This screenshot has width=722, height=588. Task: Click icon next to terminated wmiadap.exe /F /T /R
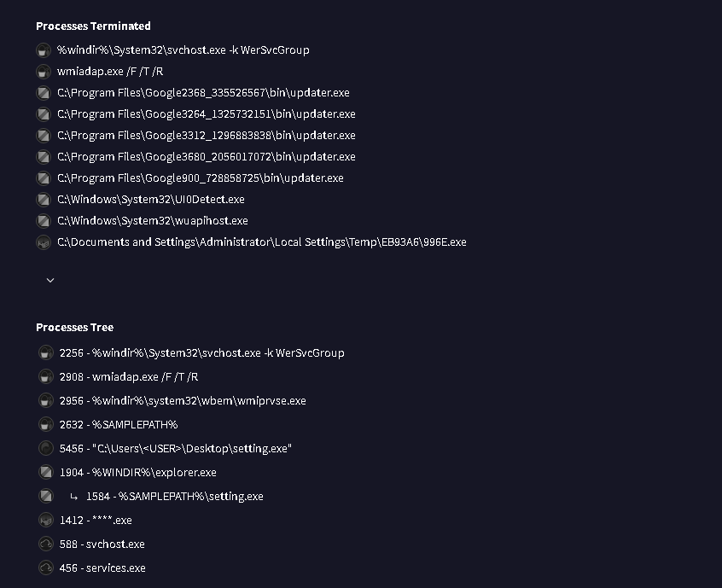click(x=44, y=72)
